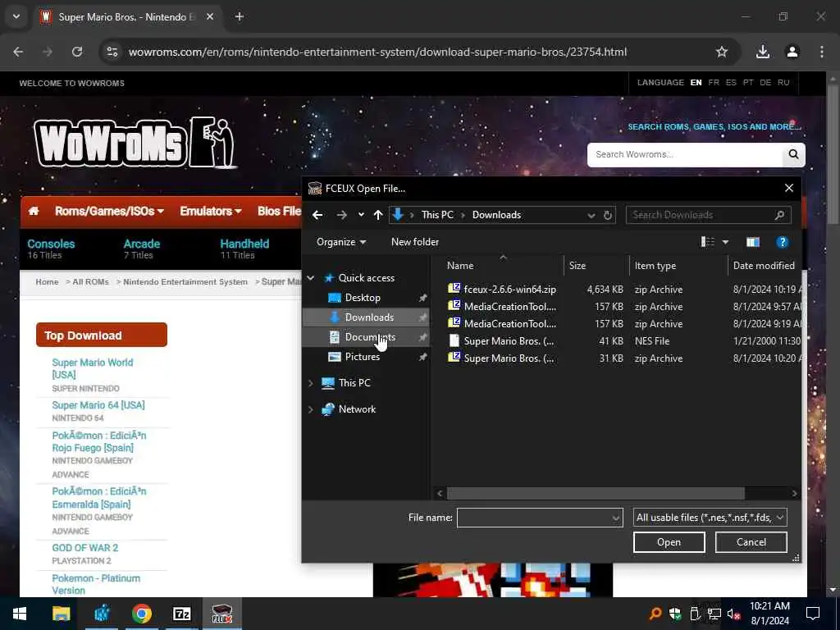Click the Open button
Image resolution: width=840 pixels, height=630 pixels.
669,542
